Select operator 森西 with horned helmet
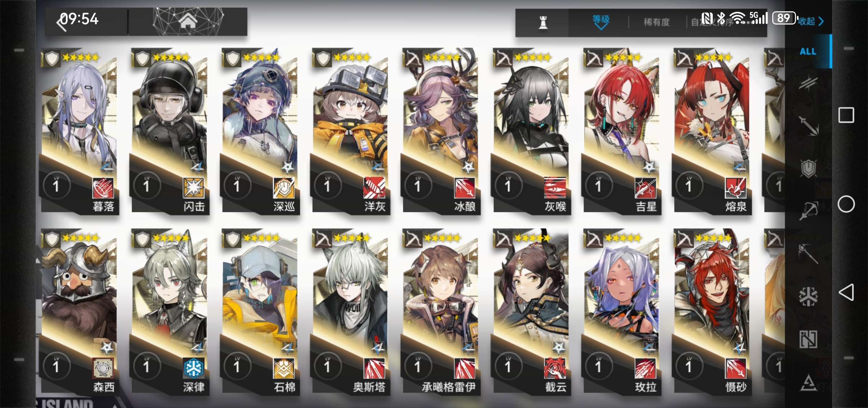Viewport: 868px width, 408px height. tap(80, 312)
